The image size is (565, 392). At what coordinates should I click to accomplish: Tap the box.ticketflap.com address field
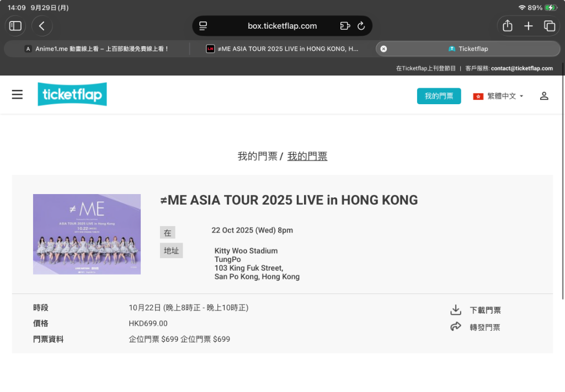pos(282,26)
